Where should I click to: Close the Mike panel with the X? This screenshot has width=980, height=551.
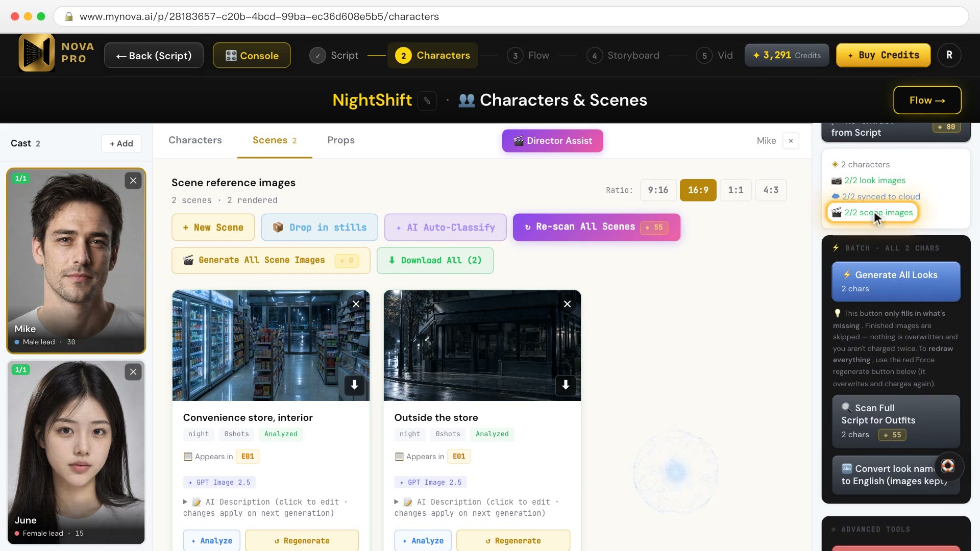click(x=791, y=141)
